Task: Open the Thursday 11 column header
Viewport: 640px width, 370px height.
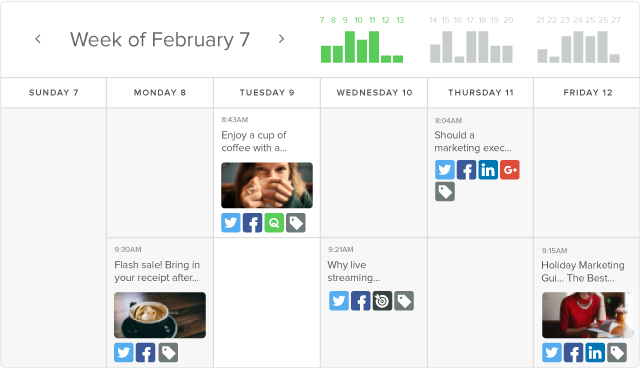Action: (x=481, y=93)
